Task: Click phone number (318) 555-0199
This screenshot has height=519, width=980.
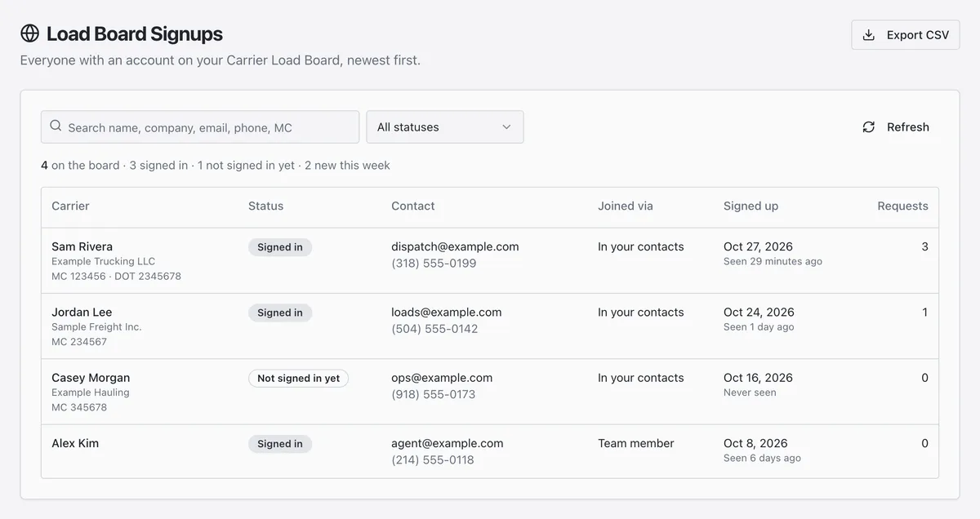Action: 434,264
